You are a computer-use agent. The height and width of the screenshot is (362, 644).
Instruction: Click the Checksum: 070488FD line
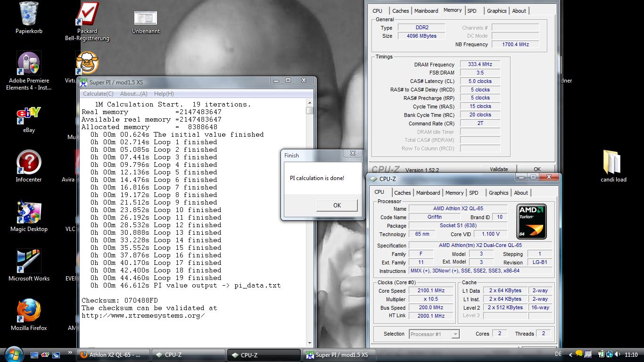point(120,300)
